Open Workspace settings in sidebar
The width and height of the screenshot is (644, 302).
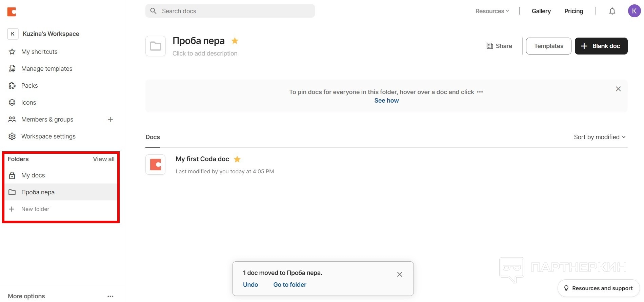pyautogui.click(x=48, y=136)
